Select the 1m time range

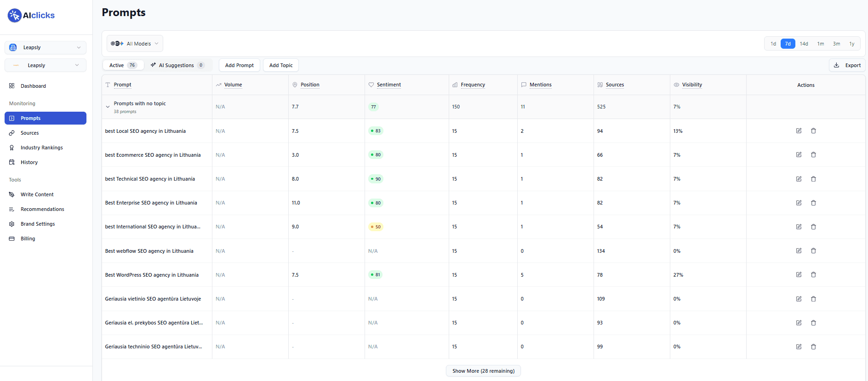coord(821,44)
